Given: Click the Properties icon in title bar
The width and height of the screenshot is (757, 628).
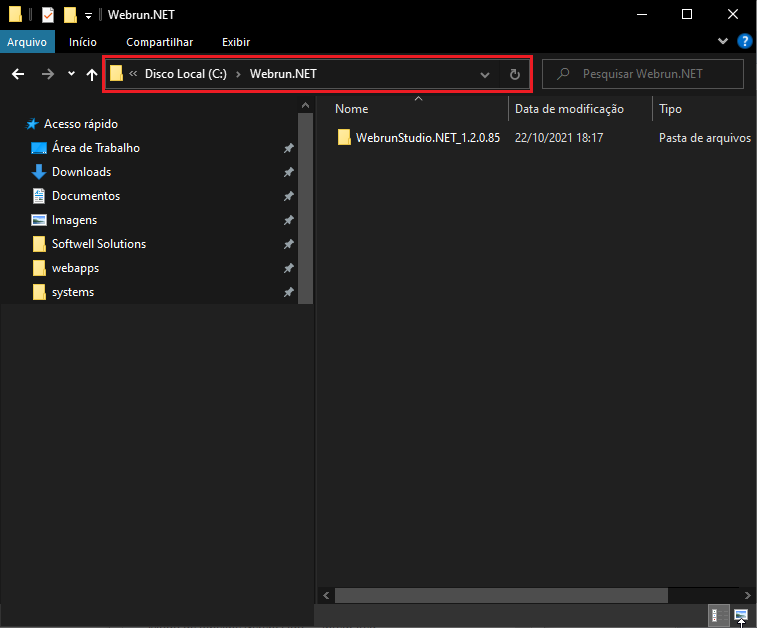Looking at the screenshot, I should pyautogui.click(x=47, y=15).
